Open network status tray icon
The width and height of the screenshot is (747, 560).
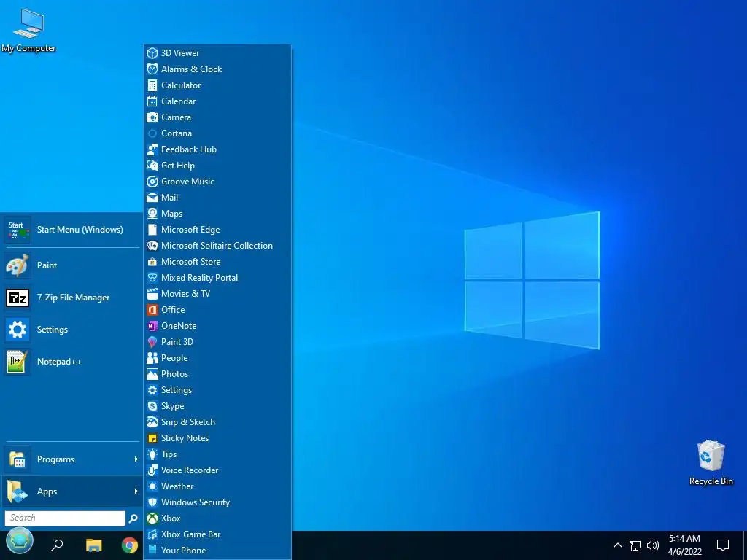click(635, 545)
